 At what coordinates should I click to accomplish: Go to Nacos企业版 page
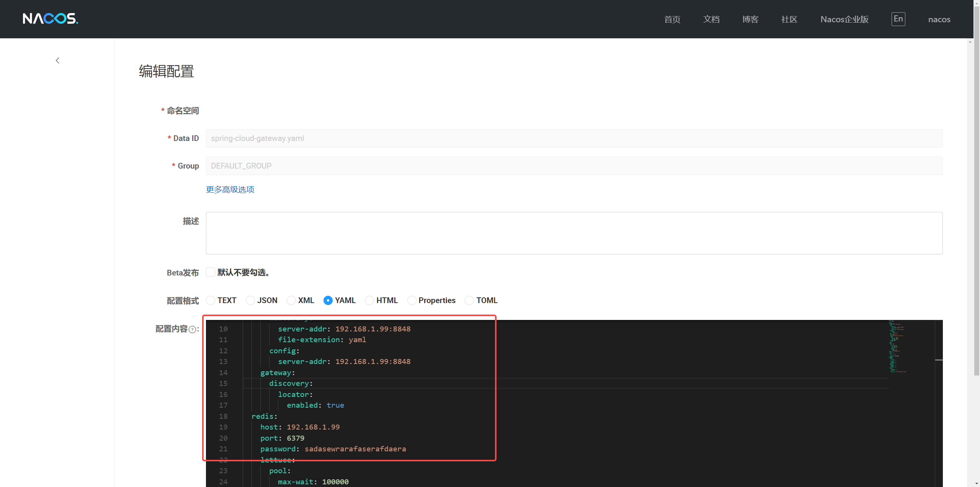point(844,19)
